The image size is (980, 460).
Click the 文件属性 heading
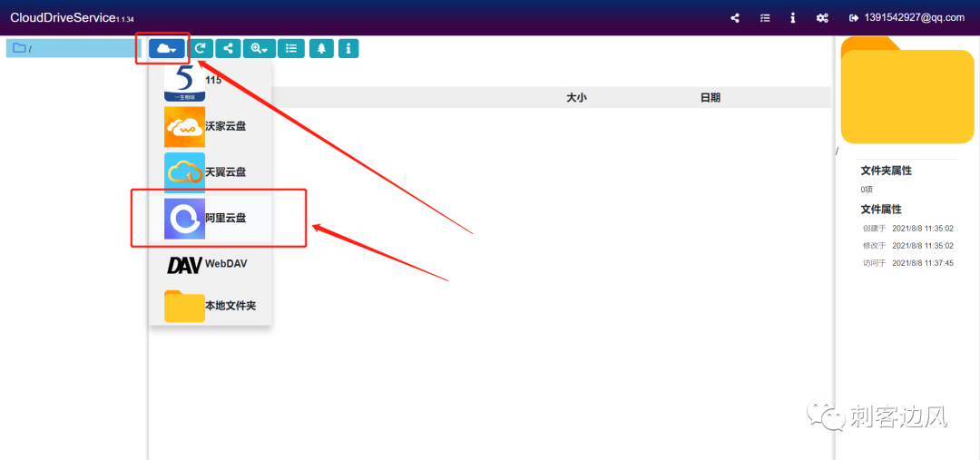click(880, 210)
